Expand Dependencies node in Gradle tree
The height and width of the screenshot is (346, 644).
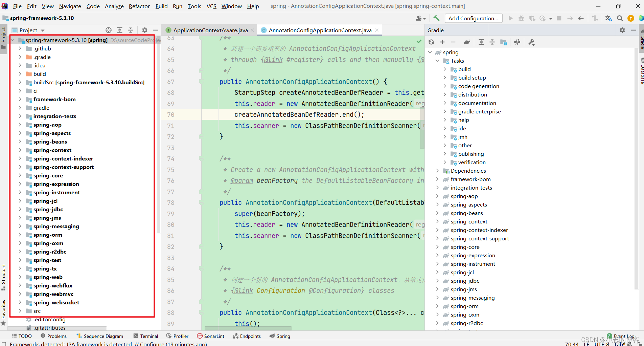pos(437,171)
